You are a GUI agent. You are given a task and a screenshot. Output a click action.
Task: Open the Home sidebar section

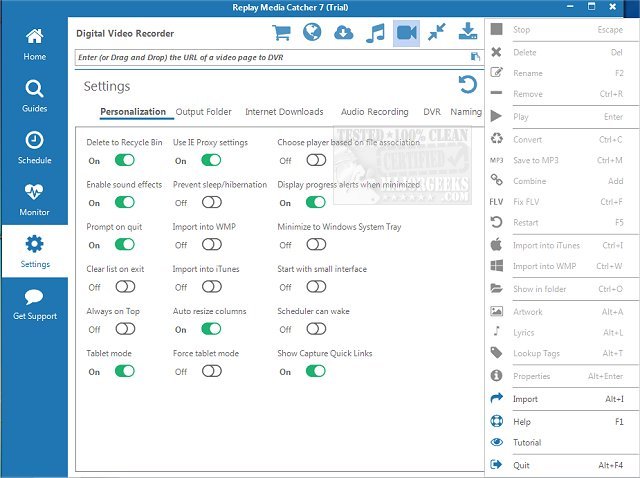tap(34, 44)
